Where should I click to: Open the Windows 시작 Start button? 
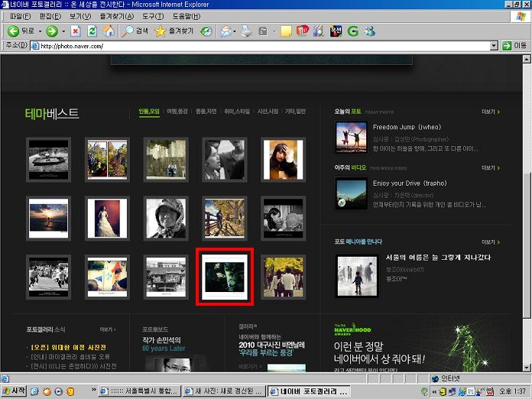(14, 391)
